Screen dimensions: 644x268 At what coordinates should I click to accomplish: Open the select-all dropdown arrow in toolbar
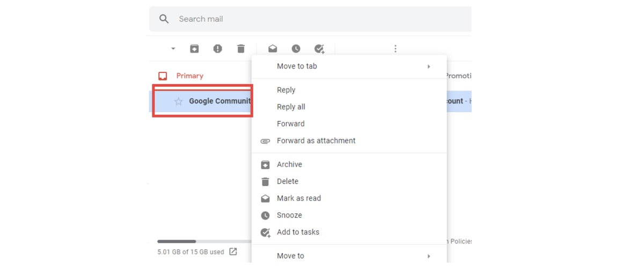pos(173,49)
